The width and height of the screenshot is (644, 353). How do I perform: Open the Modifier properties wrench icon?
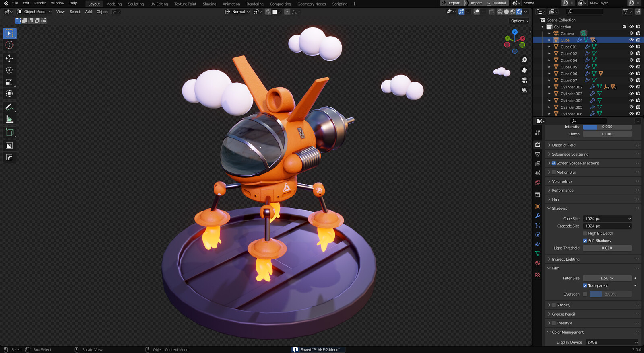[538, 216]
